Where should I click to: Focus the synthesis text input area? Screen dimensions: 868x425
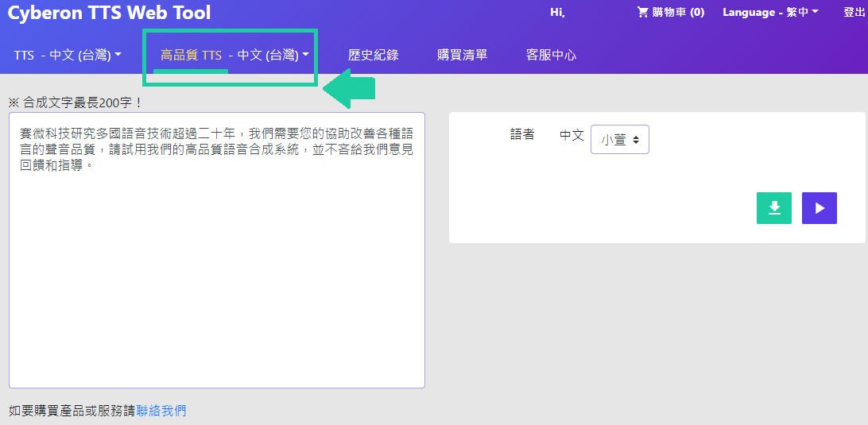click(x=217, y=250)
